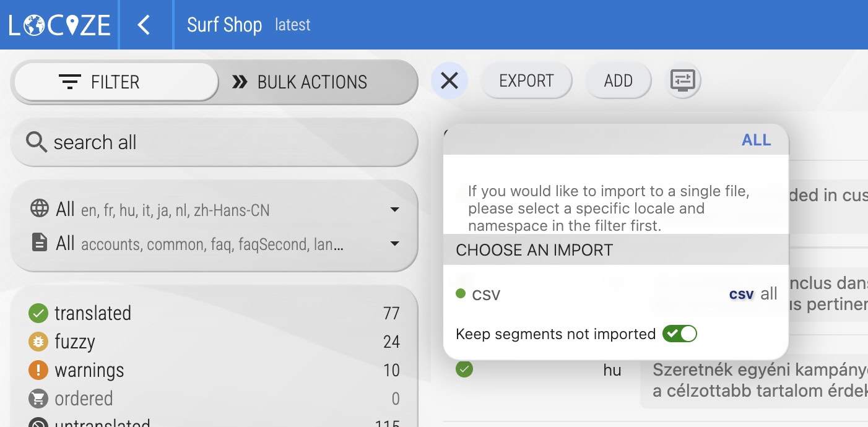The width and height of the screenshot is (868, 427).
Task: Switch to the FILTER tab
Action: (116, 82)
